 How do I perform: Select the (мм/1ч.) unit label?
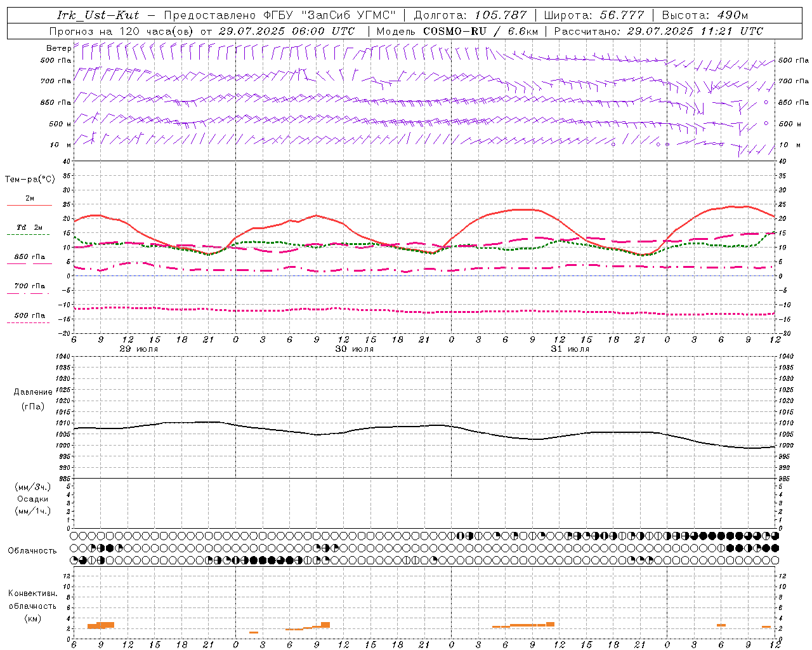(33, 511)
